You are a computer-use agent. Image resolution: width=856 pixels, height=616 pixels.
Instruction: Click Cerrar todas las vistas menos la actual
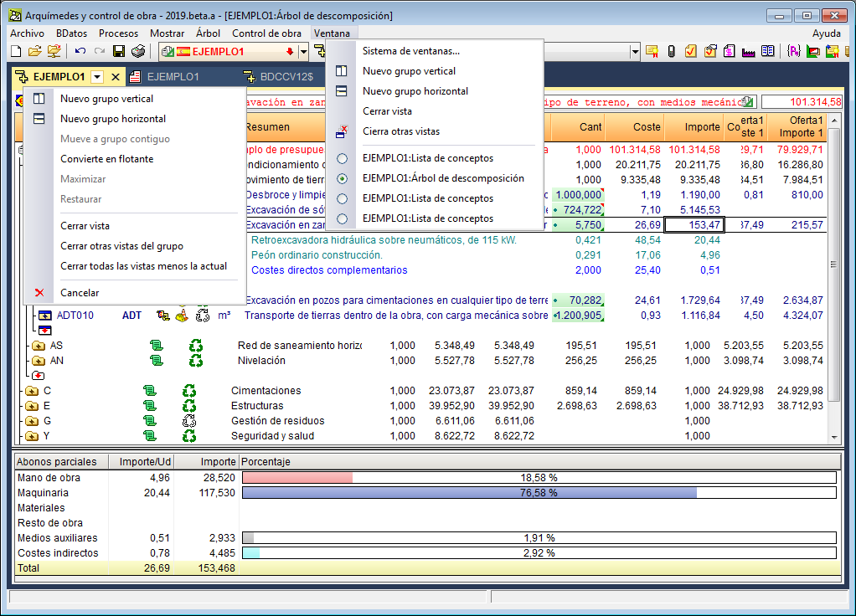point(143,266)
